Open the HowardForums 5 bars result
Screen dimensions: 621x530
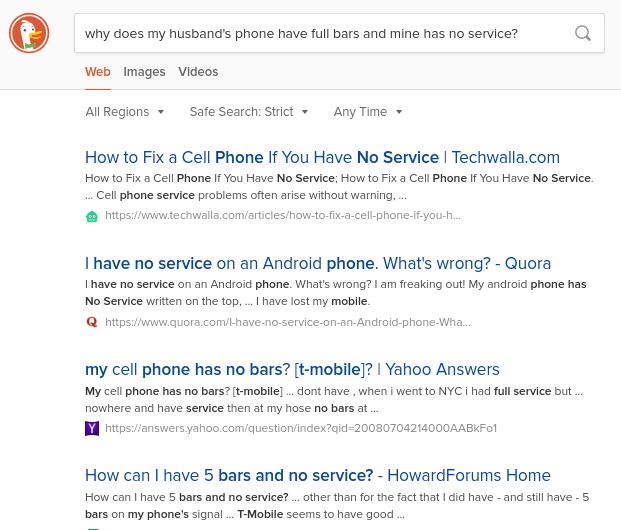[x=318, y=475]
